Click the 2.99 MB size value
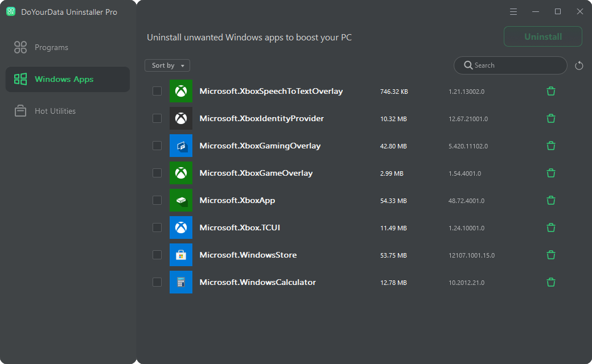Viewport: 592px width, 364px height. coord(392,173)
